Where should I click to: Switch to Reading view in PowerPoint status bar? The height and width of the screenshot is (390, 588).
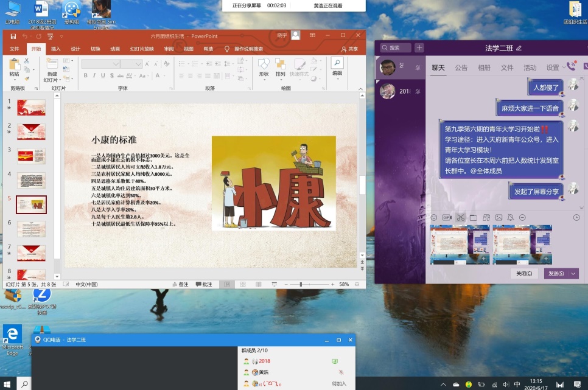click(x=258, y=284)
